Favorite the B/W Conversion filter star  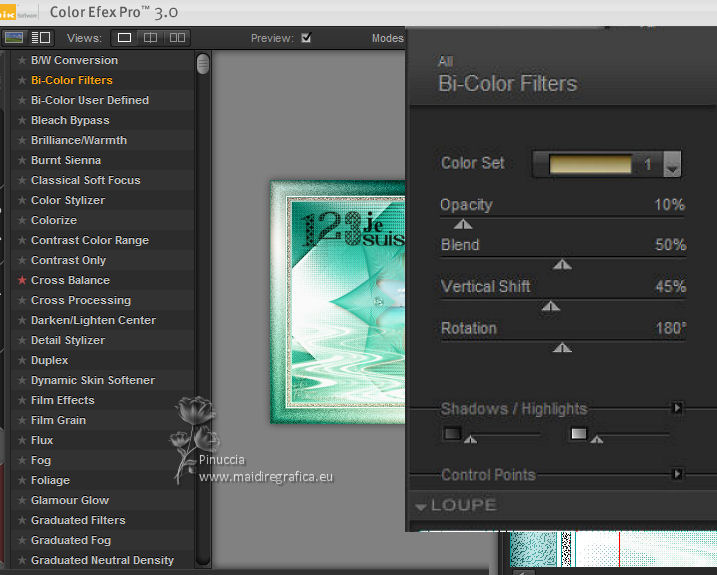pos(21,60)
